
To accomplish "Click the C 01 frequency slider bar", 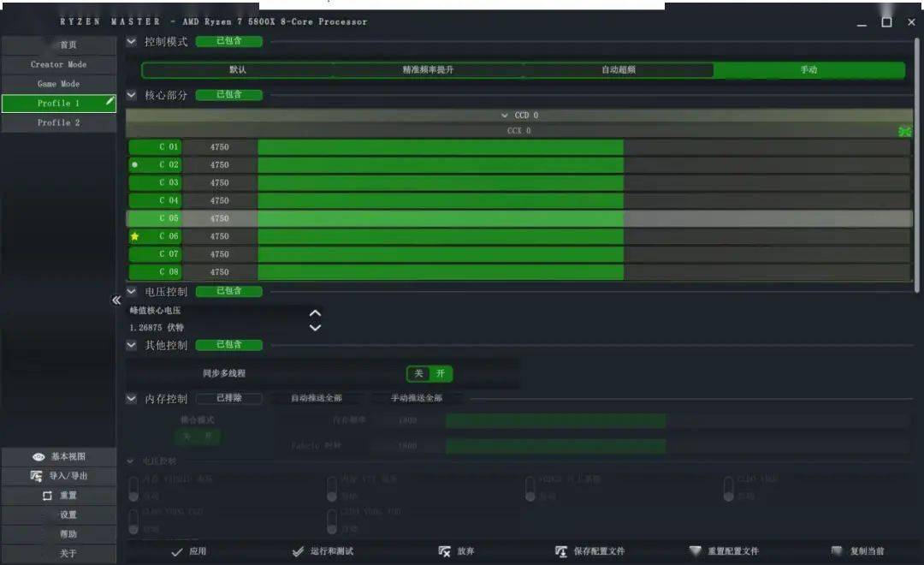I will click(x=584, y=147).
